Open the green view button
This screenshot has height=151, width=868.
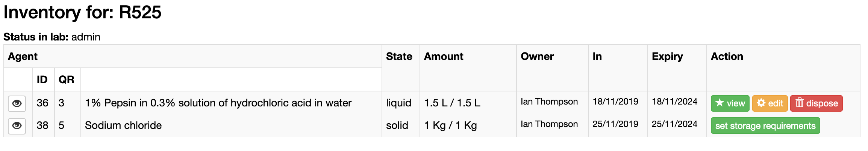tap(730, 103)
